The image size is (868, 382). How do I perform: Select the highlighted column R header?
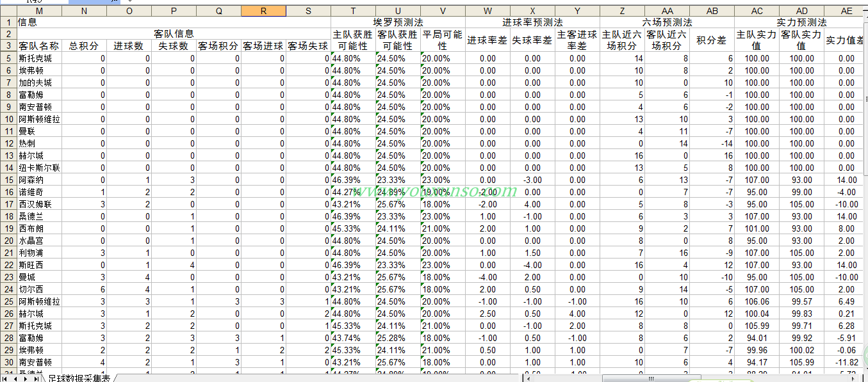(263, 11)
